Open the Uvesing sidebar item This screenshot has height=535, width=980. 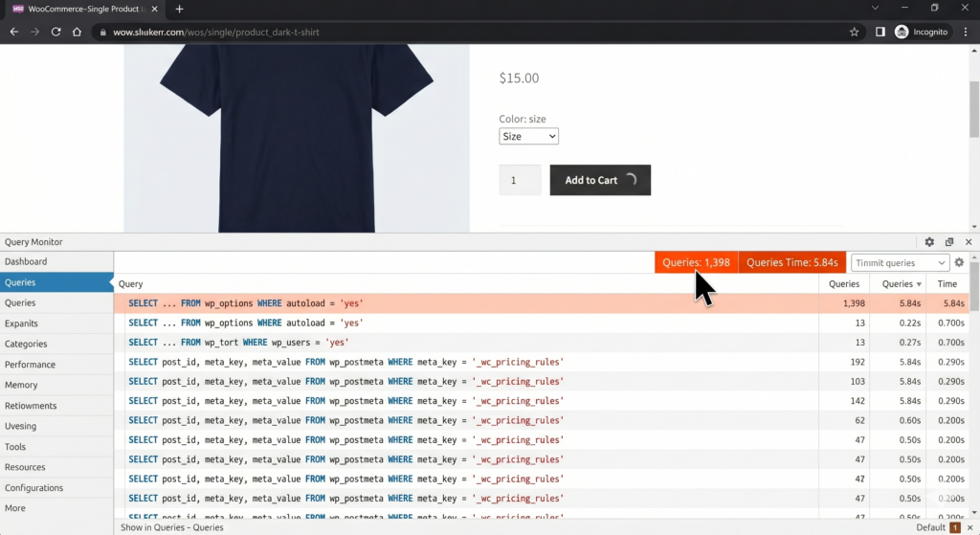point(56,426)
